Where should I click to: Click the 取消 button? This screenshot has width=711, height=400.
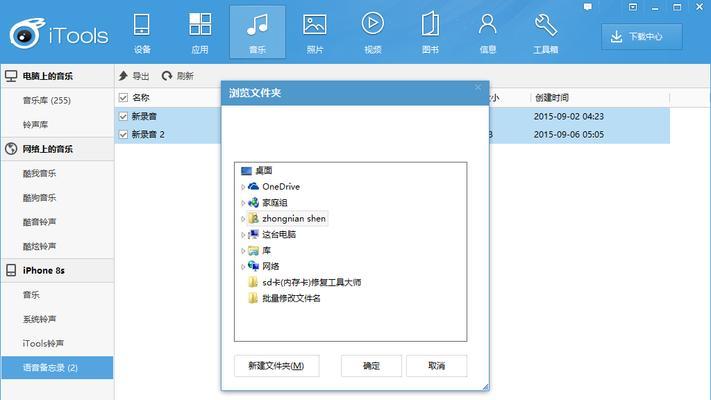(x=437, y=366)
